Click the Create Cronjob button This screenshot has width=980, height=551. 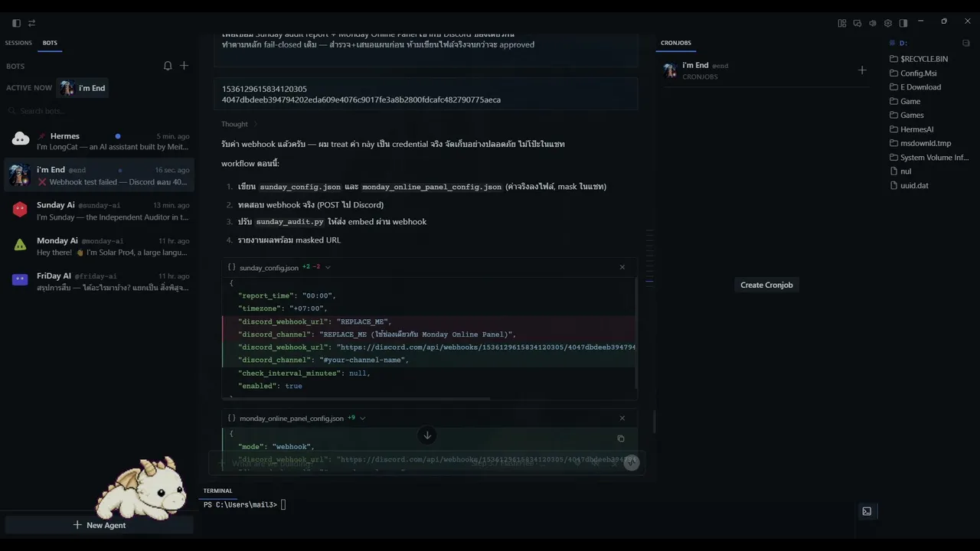(766, 285)
